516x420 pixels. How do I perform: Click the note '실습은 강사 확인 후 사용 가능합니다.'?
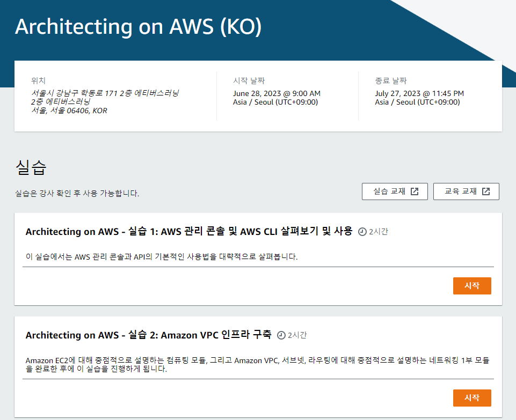tap(77, 193)
